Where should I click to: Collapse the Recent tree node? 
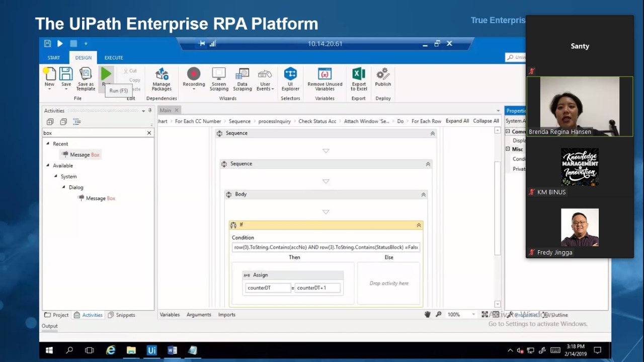(48, 144)
